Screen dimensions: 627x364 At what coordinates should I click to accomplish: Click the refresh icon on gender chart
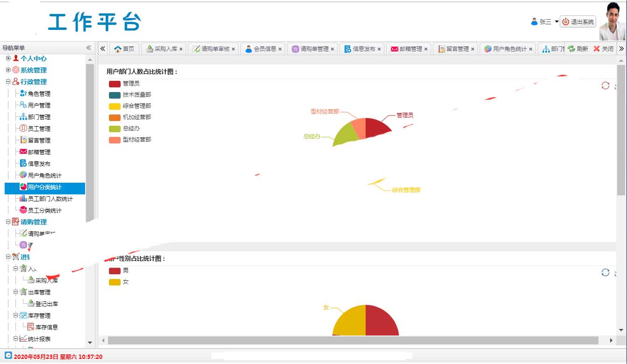coord(605,272)
